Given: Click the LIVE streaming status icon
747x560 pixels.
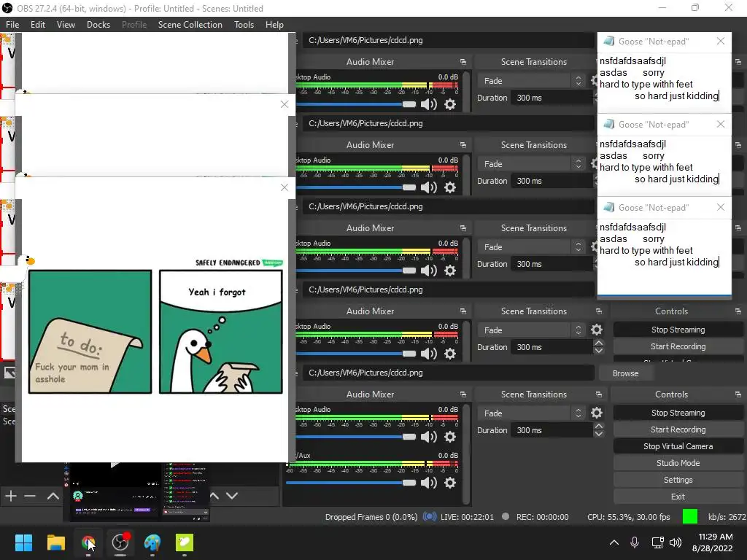Looking at the screenshot, I should coord(430,517).
